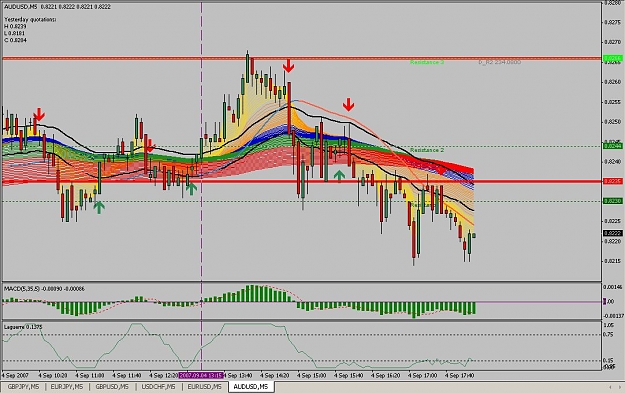This screenshot has width=625, height=393.
Task: Open the EURJPY,M5 chart tab
Action: pos(67,387)
